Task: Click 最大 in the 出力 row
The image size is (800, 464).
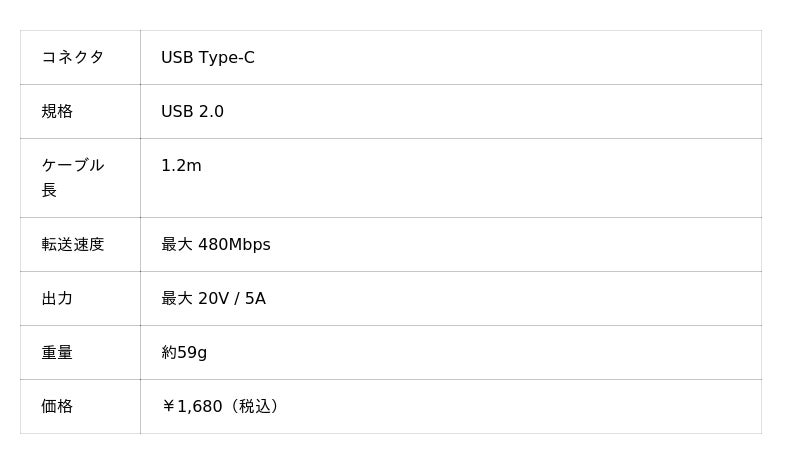Action: (x=177, y=298)
